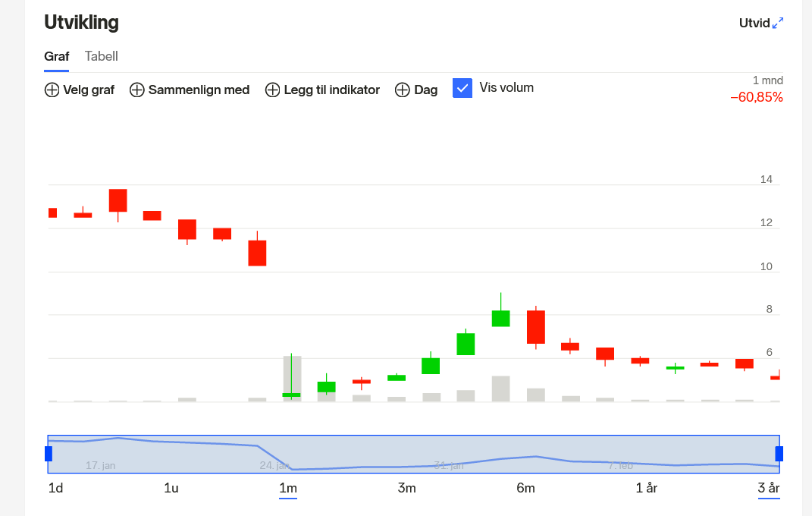Select the 3m time range

pos(407,488)
